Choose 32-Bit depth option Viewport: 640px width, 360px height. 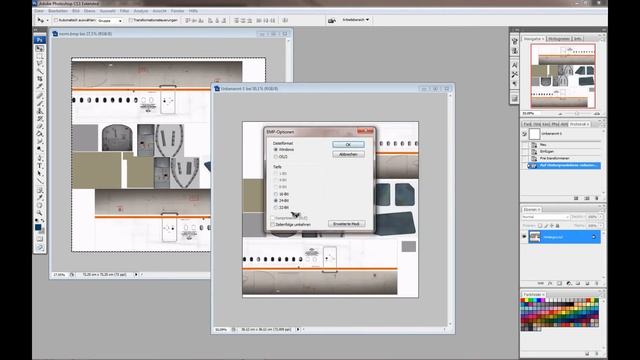pyautogui.click(x=276, y=207)
